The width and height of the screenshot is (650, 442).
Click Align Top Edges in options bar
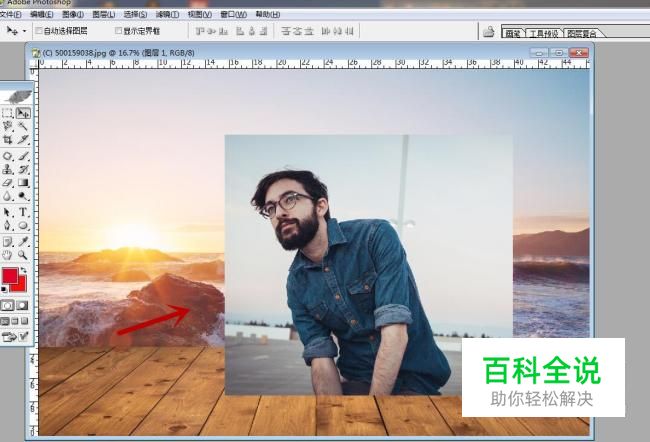(x=200, y=31)
